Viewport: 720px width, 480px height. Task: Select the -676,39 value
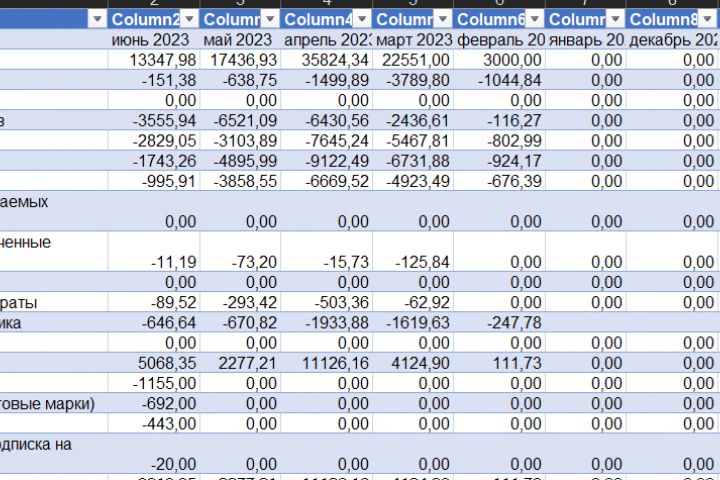coord(499,181)
